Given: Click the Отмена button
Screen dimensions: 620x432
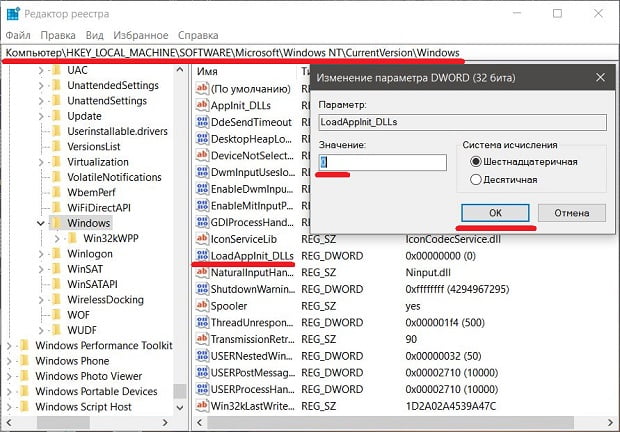Looking at the screenshot, I should tap(571, 213).
